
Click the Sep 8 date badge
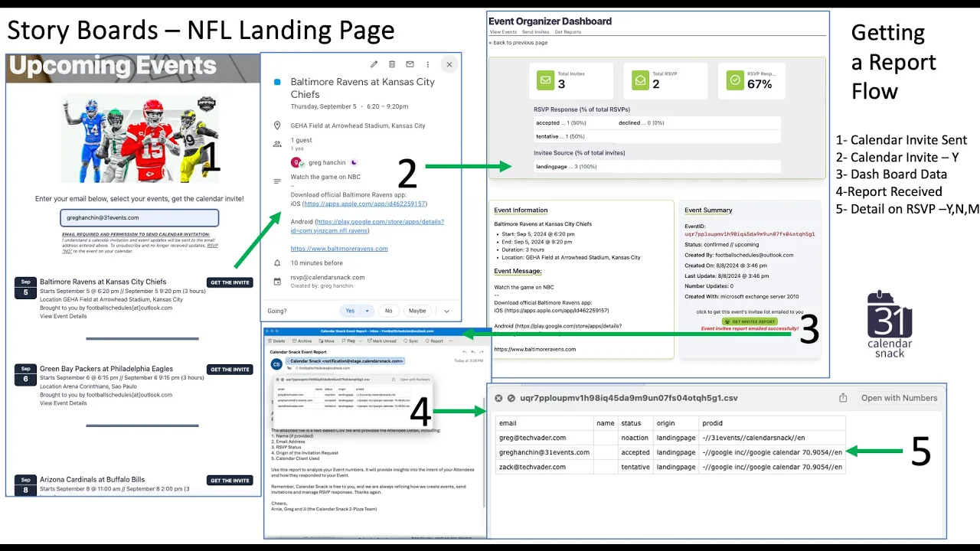(x=25, y=485)
